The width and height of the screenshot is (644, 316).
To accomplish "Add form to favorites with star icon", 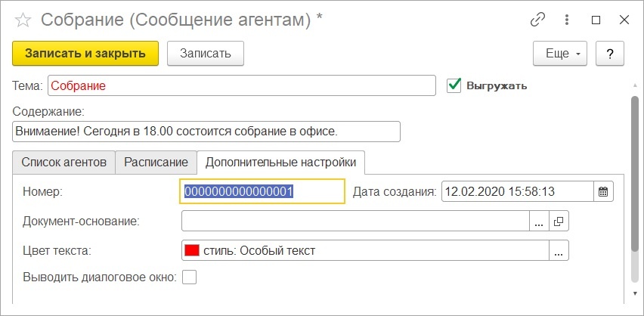I will tap(23, 20).
